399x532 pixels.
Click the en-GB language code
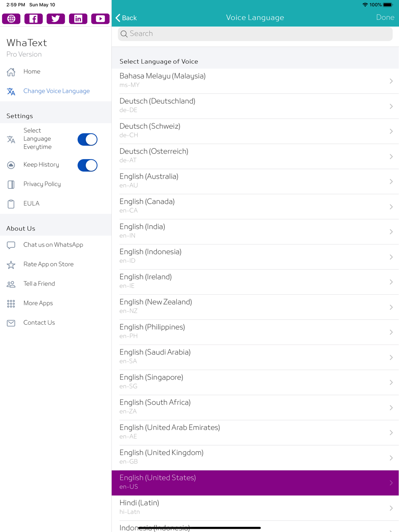click(128, 462)
